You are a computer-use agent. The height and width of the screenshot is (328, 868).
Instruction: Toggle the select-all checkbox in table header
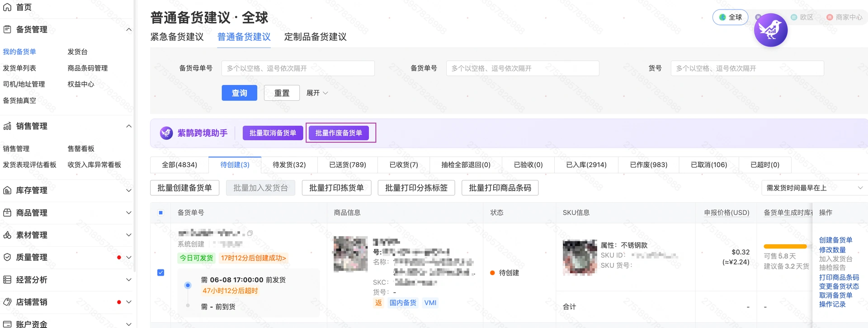click(x=160, y=213)
